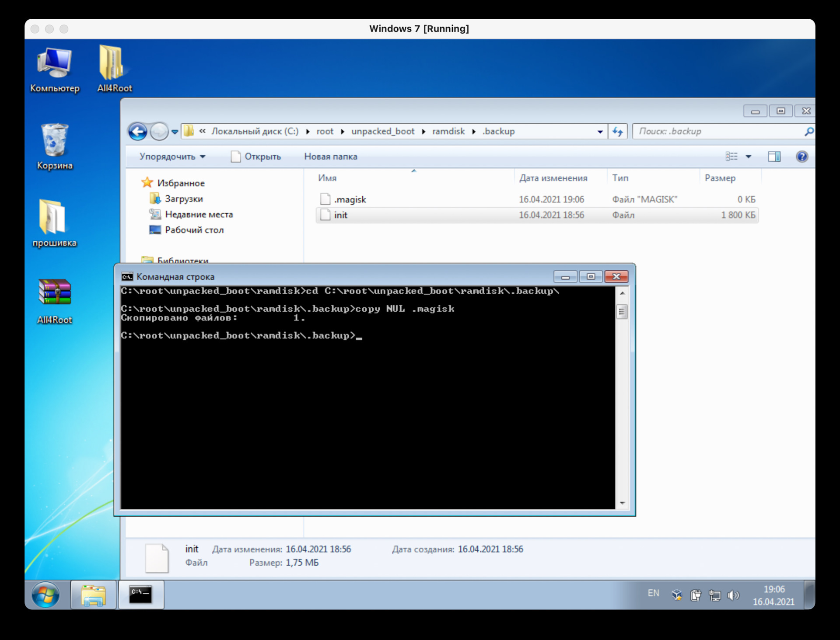This screenshot has height=640, width=840.
Task: Expand arrow after ramdisk breadcrumb
Action: point(474,132)
